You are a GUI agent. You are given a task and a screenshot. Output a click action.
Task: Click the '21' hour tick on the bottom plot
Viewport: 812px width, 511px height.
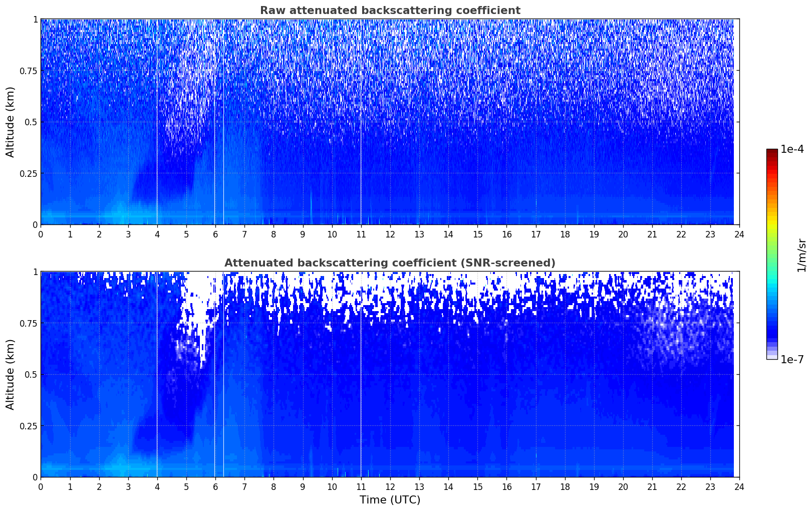652,486
